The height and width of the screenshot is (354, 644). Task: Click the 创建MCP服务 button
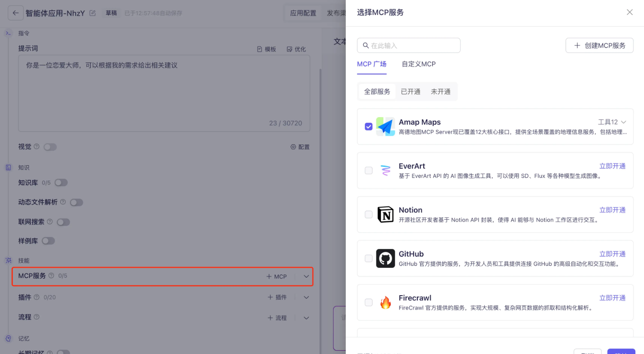[x=599, y=45]
